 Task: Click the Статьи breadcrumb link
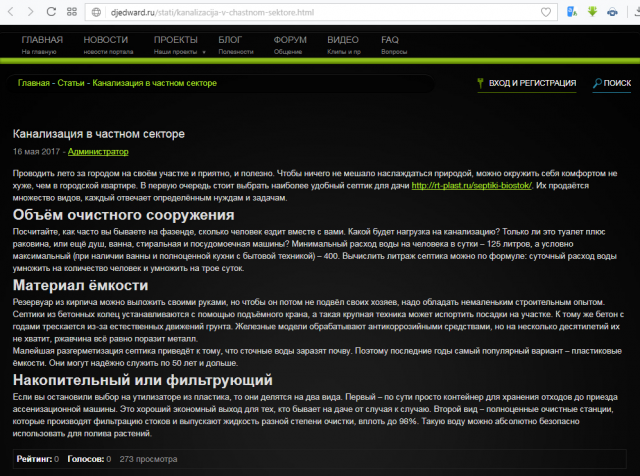click(x=71, y=83)
